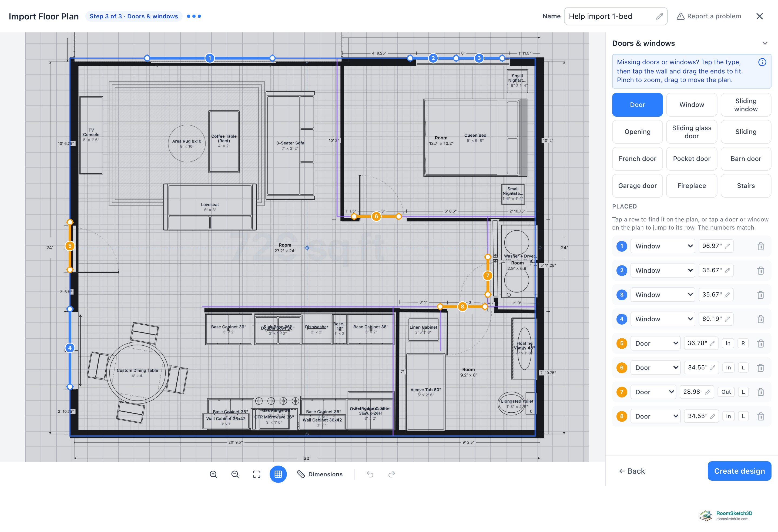Open the Dimensions toggle button
Viewport: 778px width, 532px height.
[320, 474]
